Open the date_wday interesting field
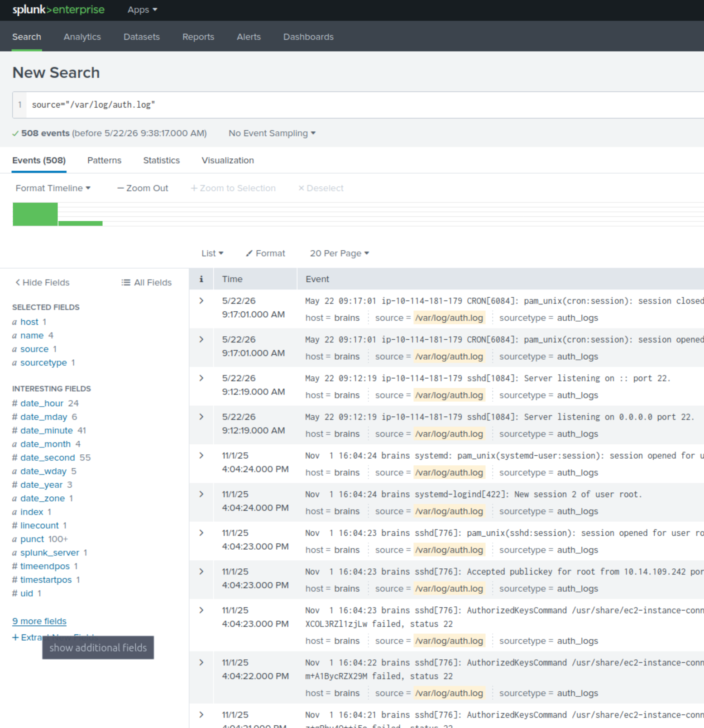 click(43, 471)
